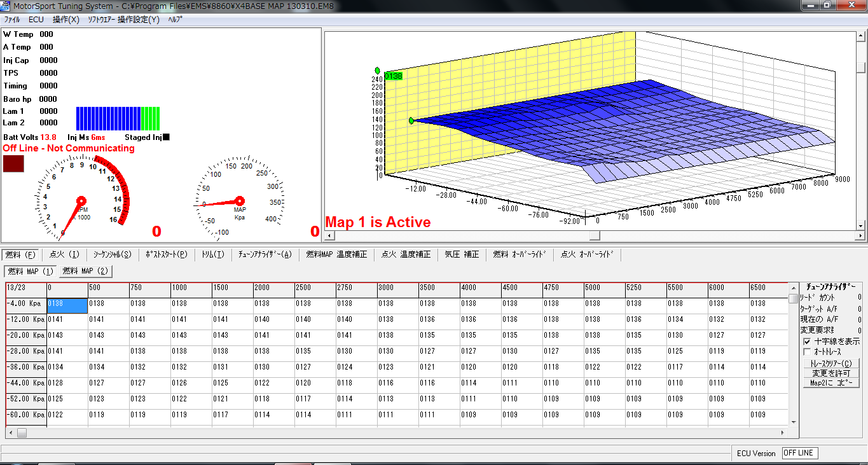The height and width of the screenshot is (465, 868).
Task: Switch to the シーケンシャル(S) tab
Action: [x=112, y=254]
